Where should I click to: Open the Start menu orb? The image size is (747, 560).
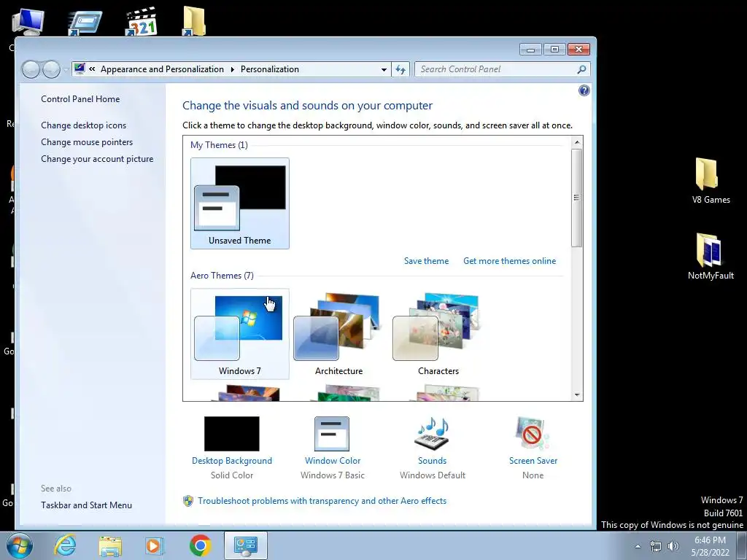[20, 545]
